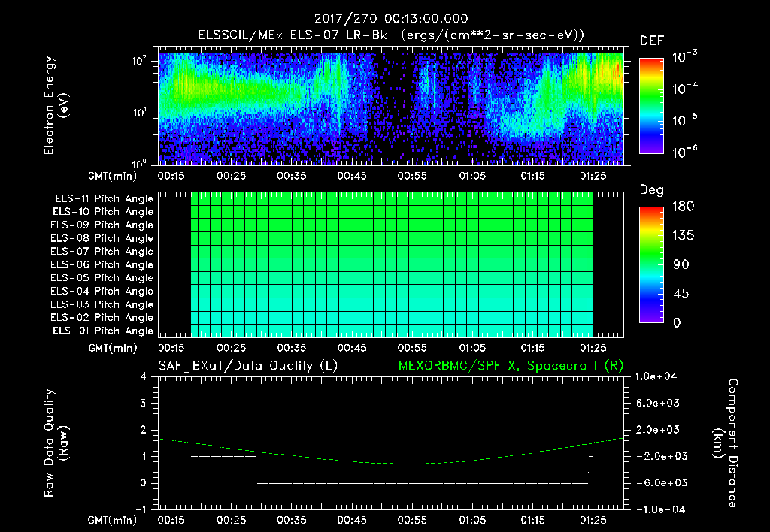Image resolution: width=770 pixels, height=532 pixels.
Task: Select the 10^-6 value on the DEF scale
Action: click(684, 152)
